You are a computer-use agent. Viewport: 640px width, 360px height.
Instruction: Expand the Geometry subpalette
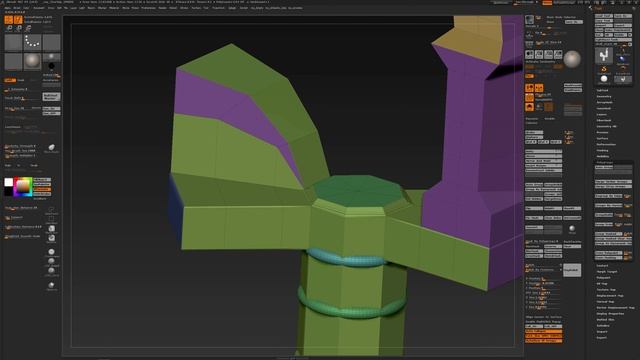coord(604,97)
